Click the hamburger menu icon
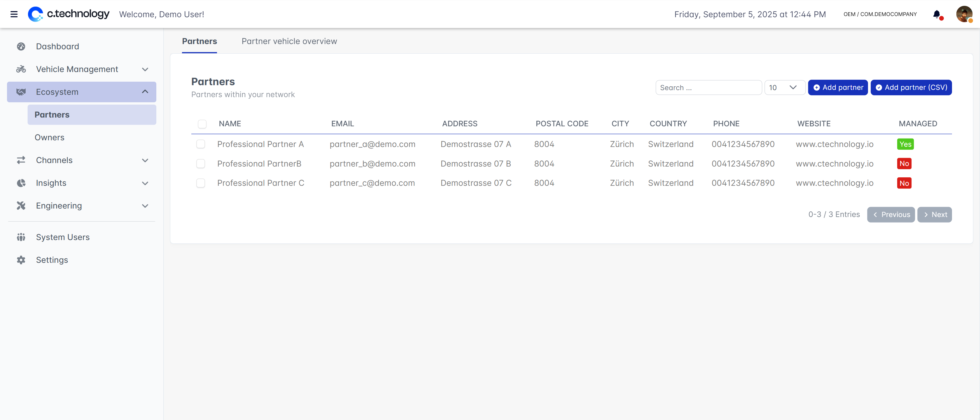Viewport: 980px width, 420px height. coord(14,15)
